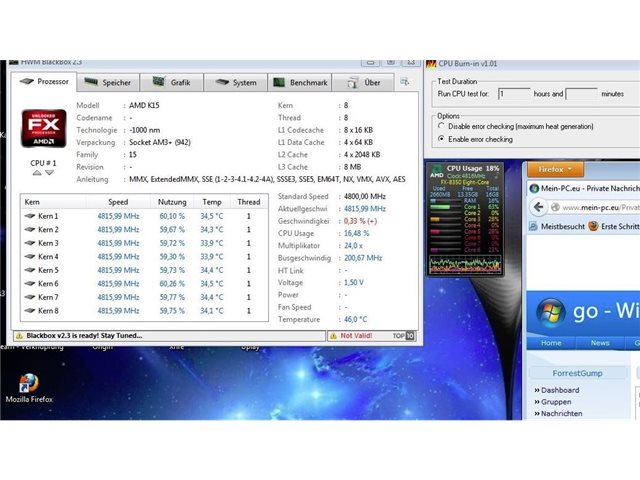Click the Kern 1 chip icon
The height and width of the screenshot is (480, 640).
pos(30,216)
